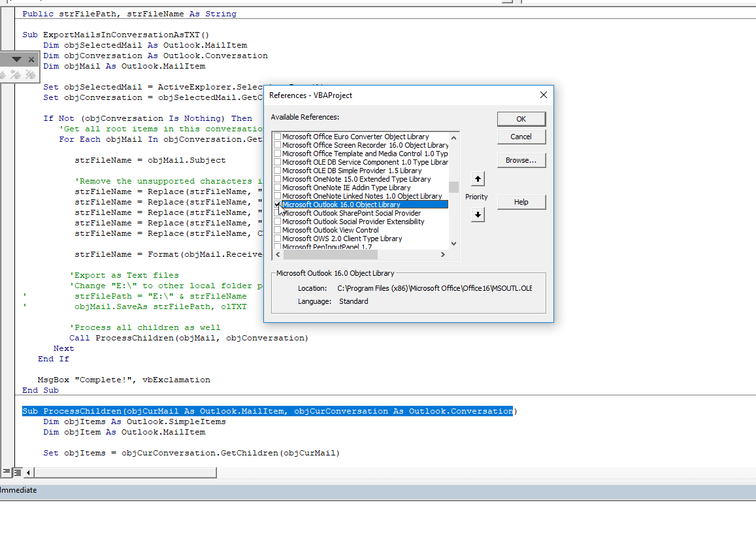Close the References - VBAProject dialog
Screen dimensions: 756x545
[544, 95]
